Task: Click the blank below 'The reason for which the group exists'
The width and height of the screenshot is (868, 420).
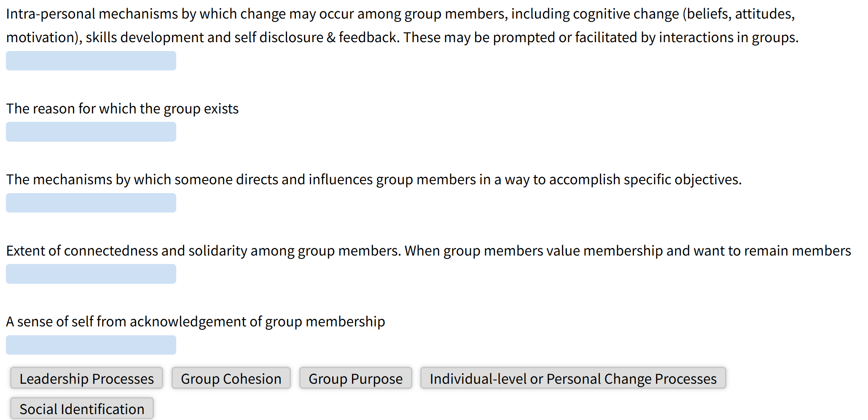Action: [91, 132]
